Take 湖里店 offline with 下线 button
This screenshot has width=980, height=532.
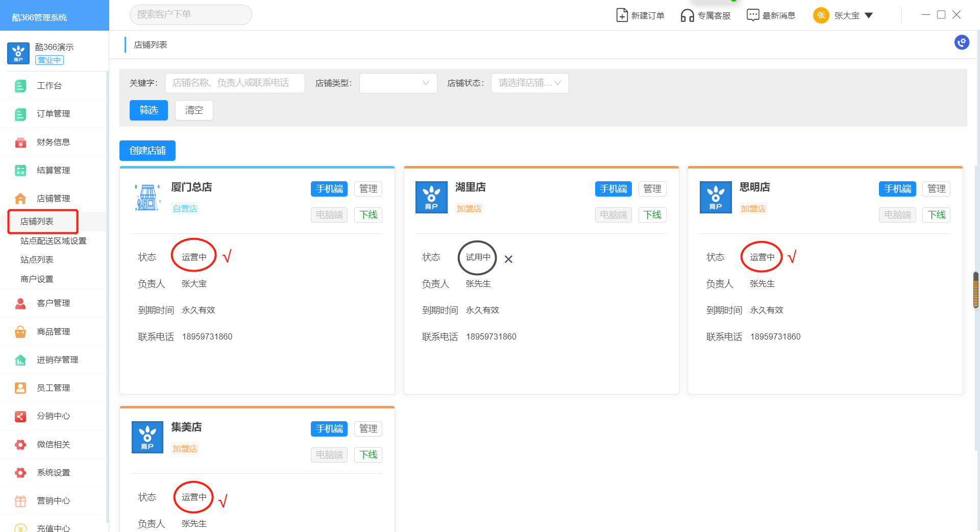click(652, 215)
